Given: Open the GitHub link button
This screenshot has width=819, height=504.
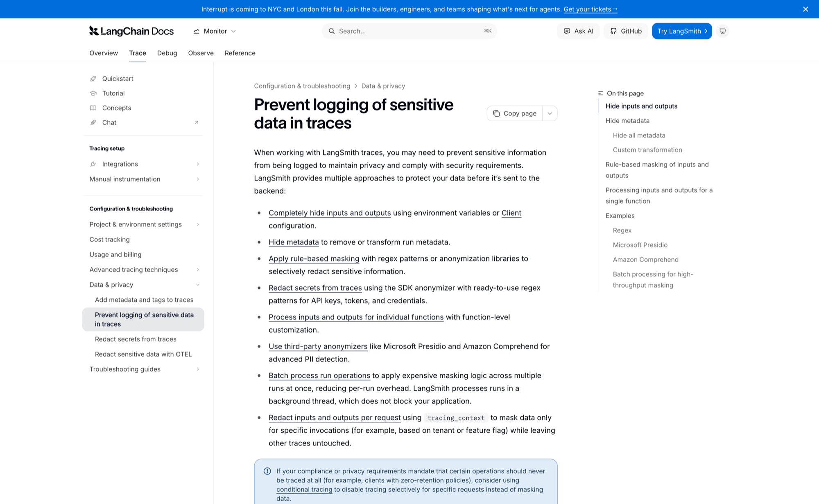Looking at the screenshot, I should 626,31.
